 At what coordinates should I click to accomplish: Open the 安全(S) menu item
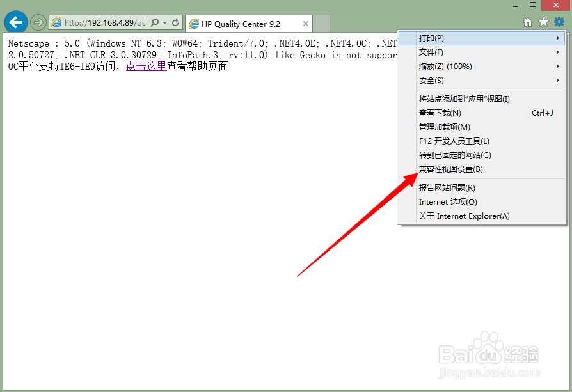coord(482,81)
